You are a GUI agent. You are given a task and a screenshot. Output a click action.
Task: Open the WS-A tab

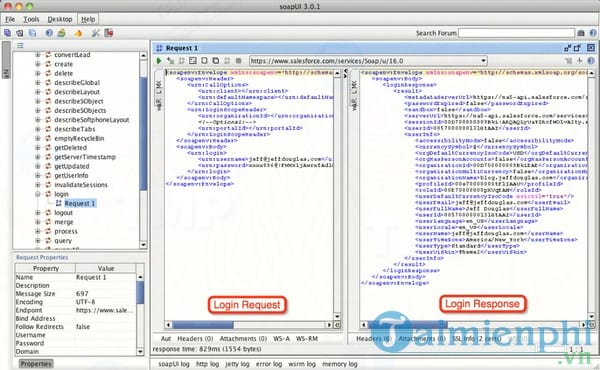tap(281, 339)
